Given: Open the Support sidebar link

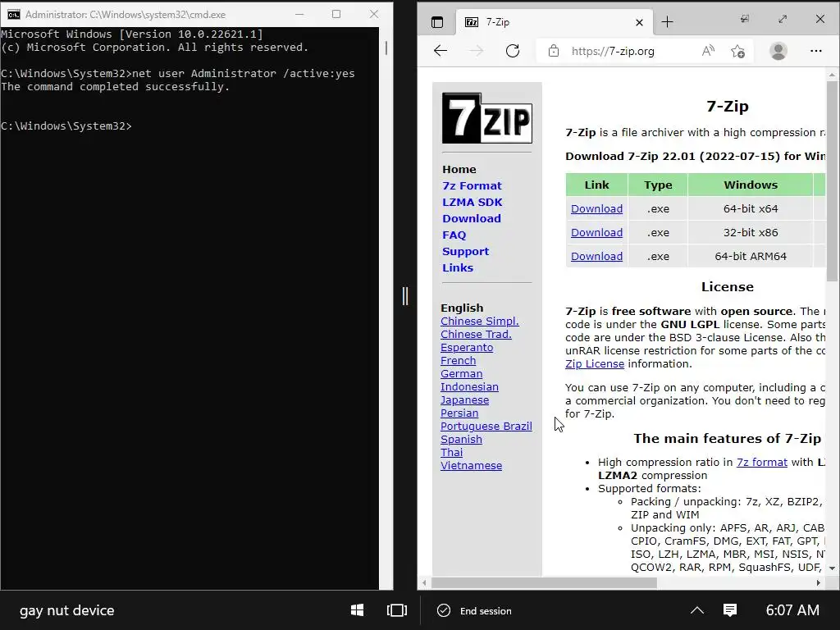Looking at the screenshot, I should point(465,251).
